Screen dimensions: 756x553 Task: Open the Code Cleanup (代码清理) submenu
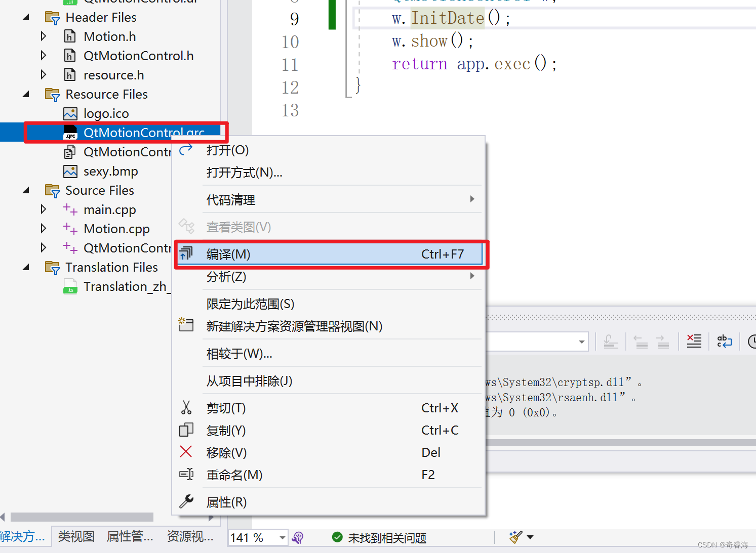point(329,200)
